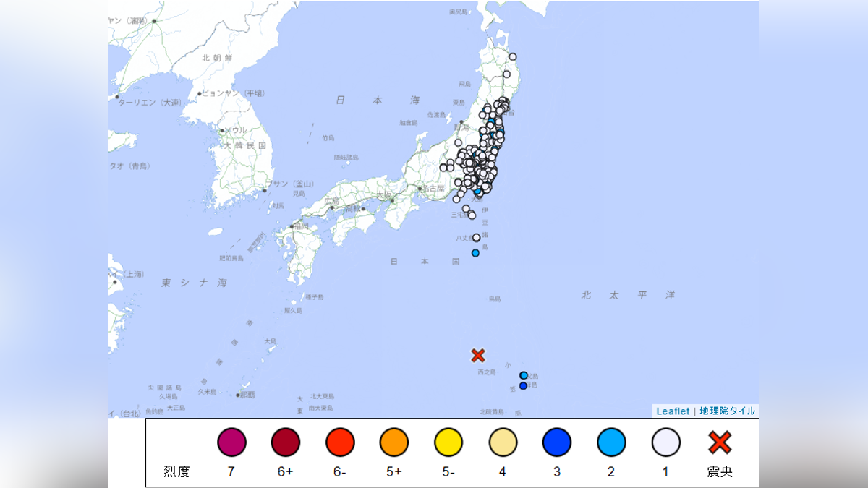This screenshot has height=488, width=868.
Task: Click the 西之島 island label
Action: click(486, 372)
